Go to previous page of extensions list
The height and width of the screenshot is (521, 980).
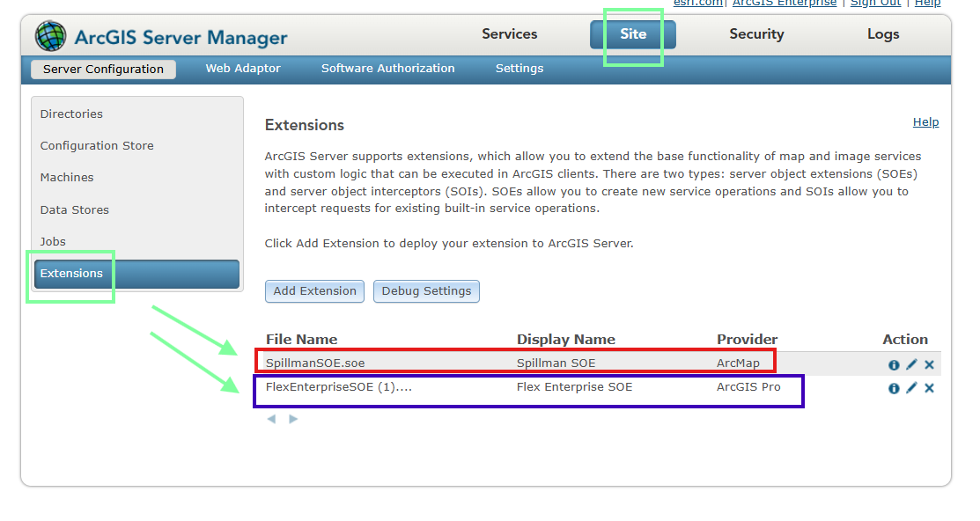(x=271, y=419)
